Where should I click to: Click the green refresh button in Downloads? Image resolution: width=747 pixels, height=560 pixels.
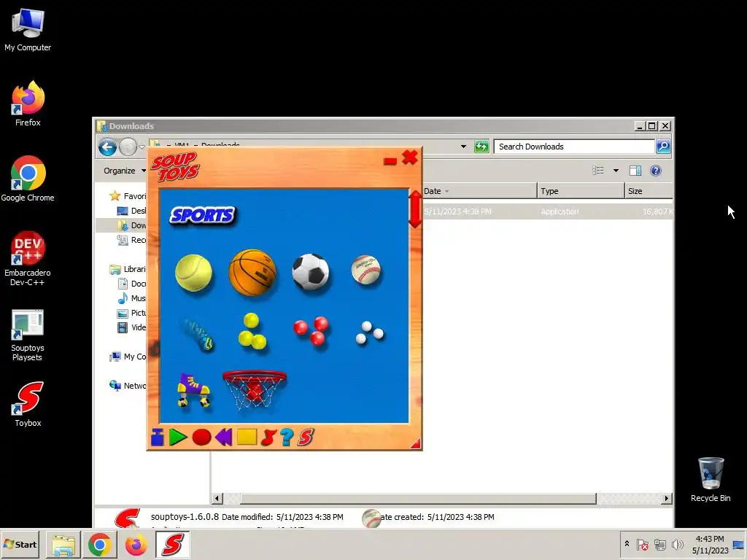point(481,147)
